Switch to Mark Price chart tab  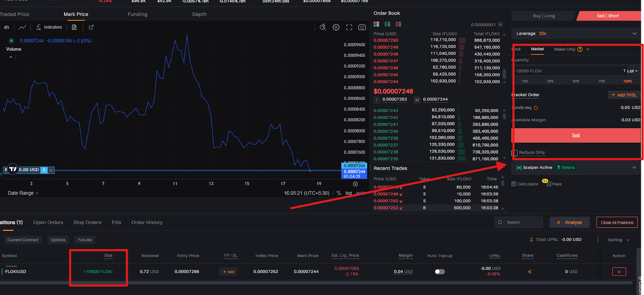tap(76, 14)
